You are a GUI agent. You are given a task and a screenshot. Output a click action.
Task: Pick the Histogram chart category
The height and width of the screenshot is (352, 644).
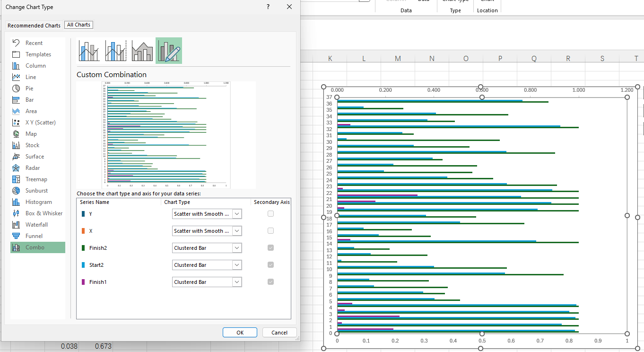pos(38,202)
